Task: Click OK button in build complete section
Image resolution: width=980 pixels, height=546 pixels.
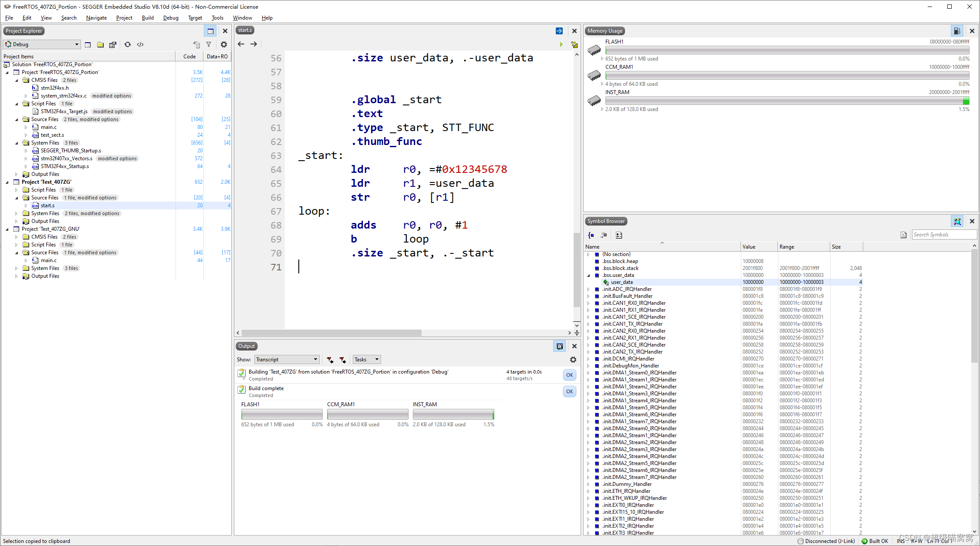Action: pyautogui.click(x=570, y=391)
